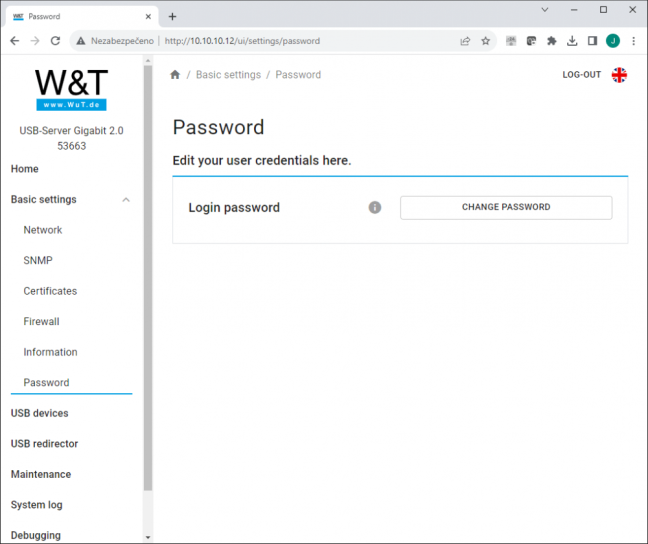Click the address bar URL
This screenshot has width=648, height=544.
(242, 41)
